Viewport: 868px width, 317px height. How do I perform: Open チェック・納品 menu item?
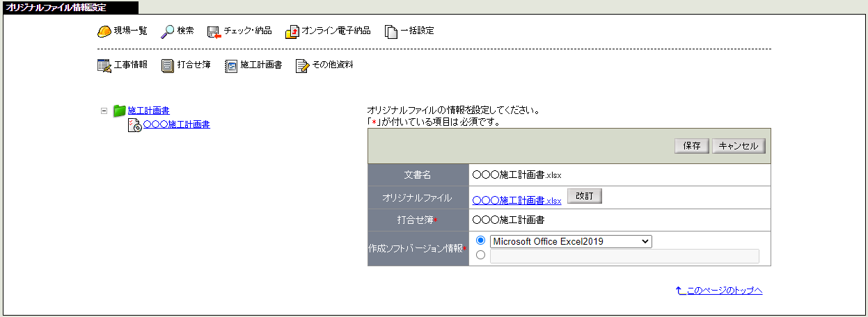[248, 31]
